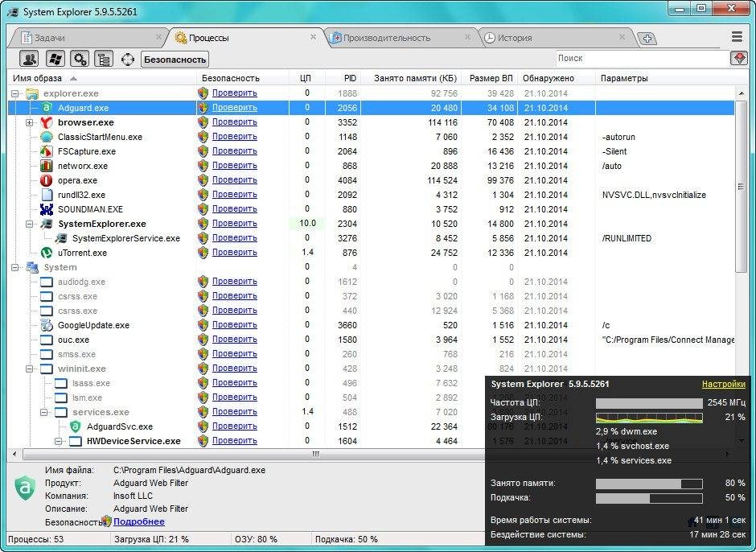
Task: Collapse the explorer.exe tree node
Action: tap(15, 93)
